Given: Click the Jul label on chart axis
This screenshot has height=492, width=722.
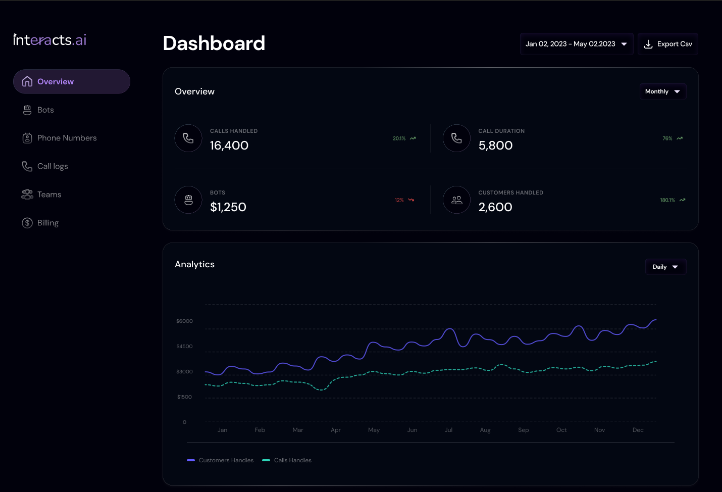Looking at the screenshot, I should point(448,430).
